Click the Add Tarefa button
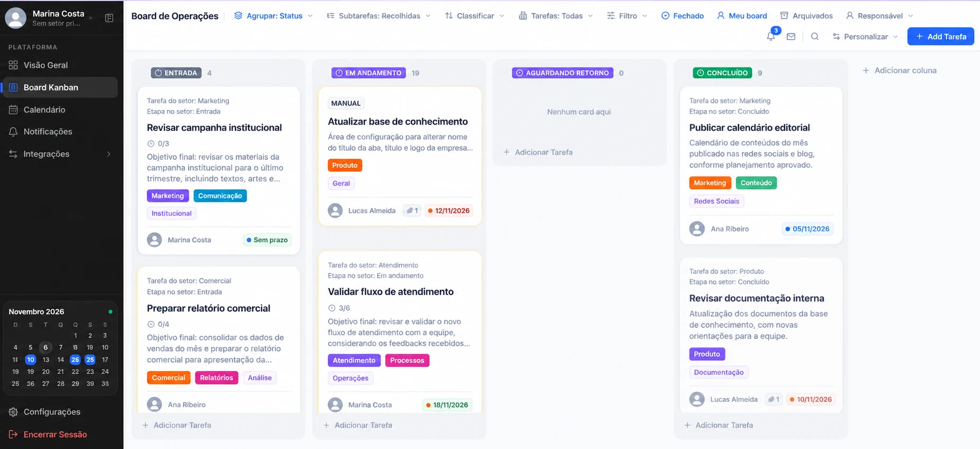This screenshot has height=449, width=980. [x=940, y=36]
